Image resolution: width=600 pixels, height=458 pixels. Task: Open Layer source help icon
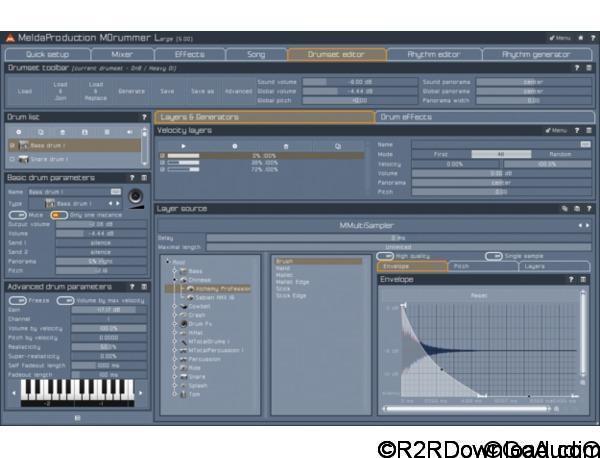[589, 209]
